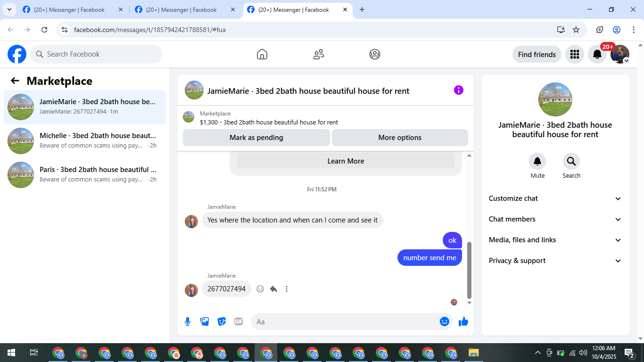Expand the Customize chat section
644x362 pixels.
coord(555,198)
